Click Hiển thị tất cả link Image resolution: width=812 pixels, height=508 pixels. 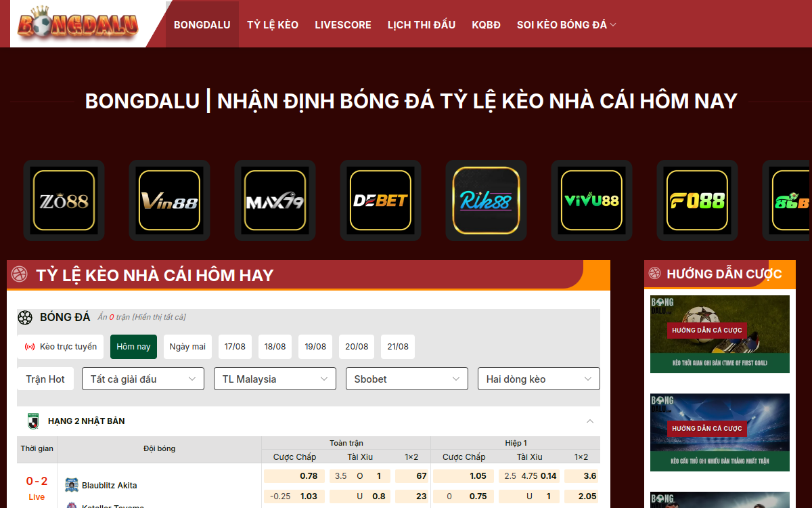tap(159, 317)
